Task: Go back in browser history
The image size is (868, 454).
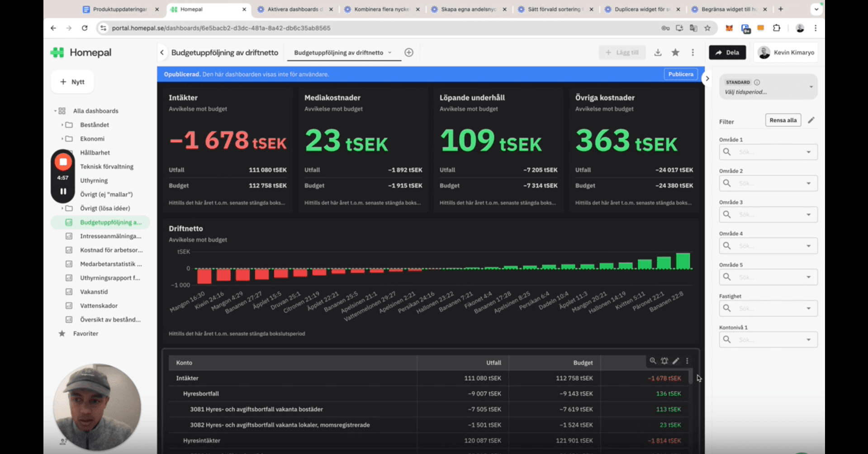Action: [x=53, y=28]
